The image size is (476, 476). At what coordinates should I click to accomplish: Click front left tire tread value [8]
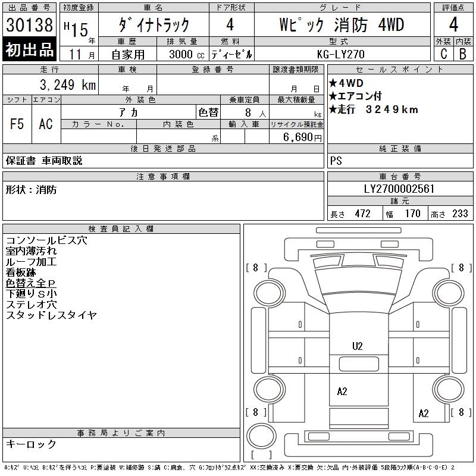point(256,268)
